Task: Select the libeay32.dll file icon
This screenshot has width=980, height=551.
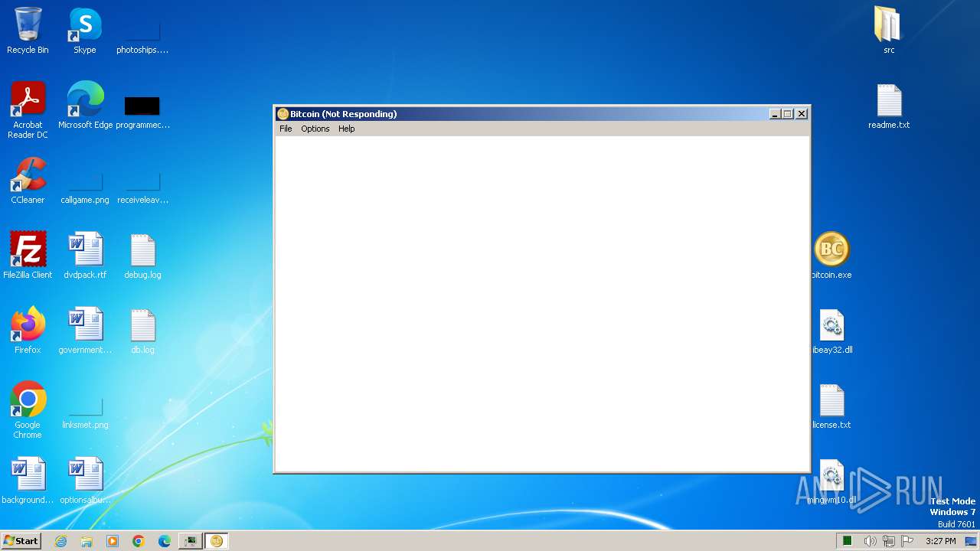Action: click(831, 331)
